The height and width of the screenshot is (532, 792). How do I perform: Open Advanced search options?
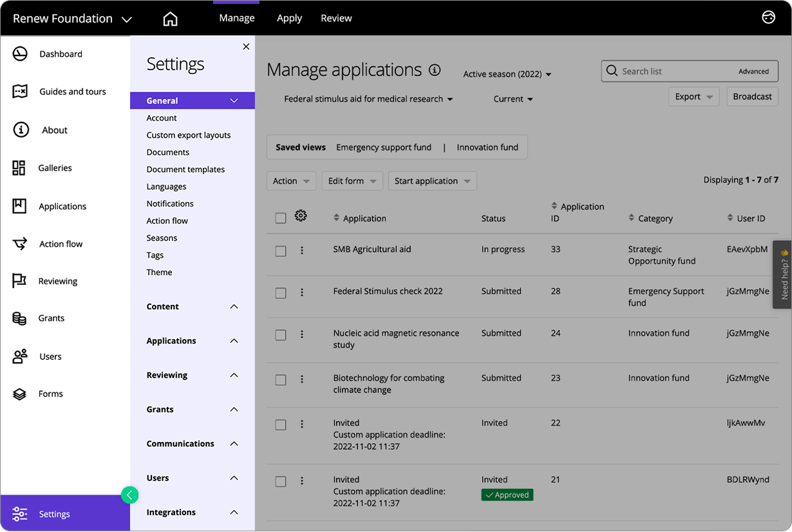pyautogui.click(x=753, y=71)
